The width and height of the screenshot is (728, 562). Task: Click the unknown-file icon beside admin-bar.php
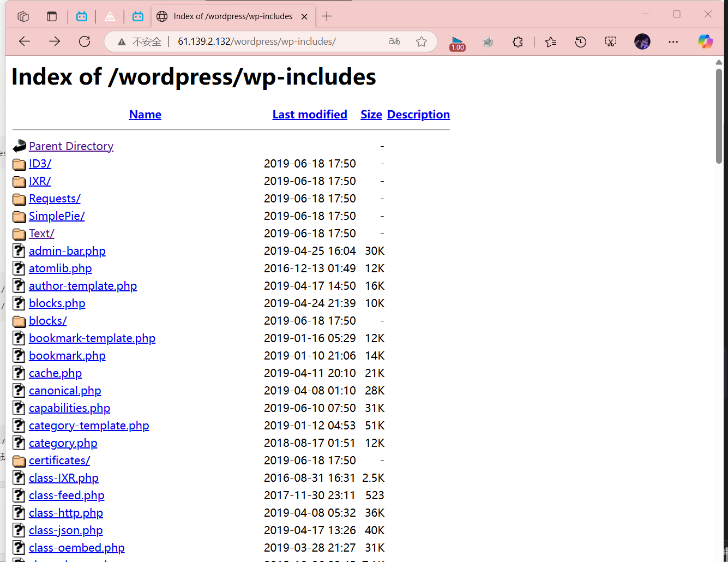pyautogui.click(x=19, y=251)
